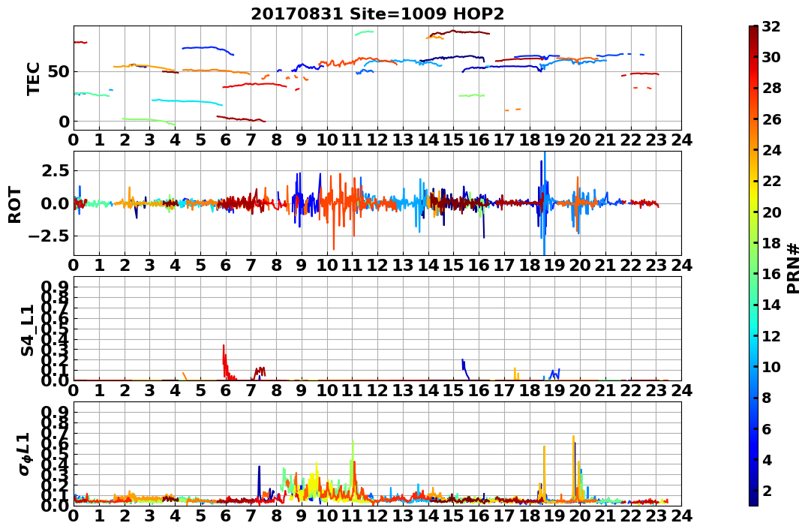The height and width of the screenshot is (532, 808).
Task: Click the TEC y-axis label
Action: click(34, 78)
